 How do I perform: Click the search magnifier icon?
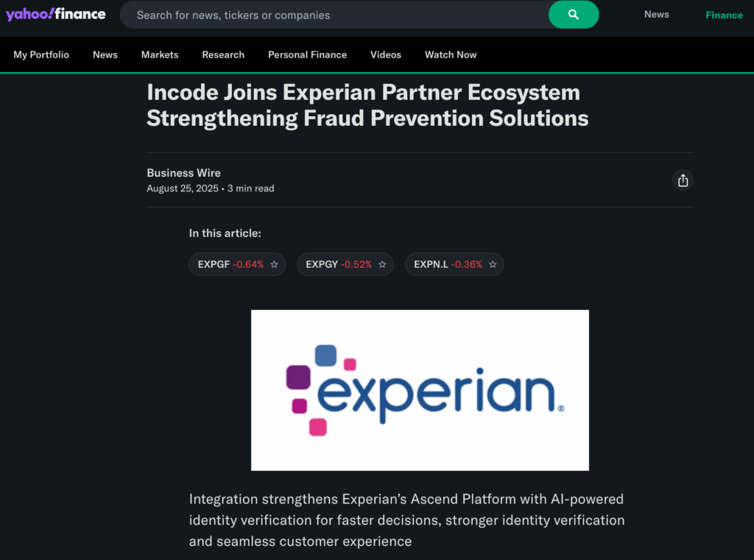(x=574, y=15)
